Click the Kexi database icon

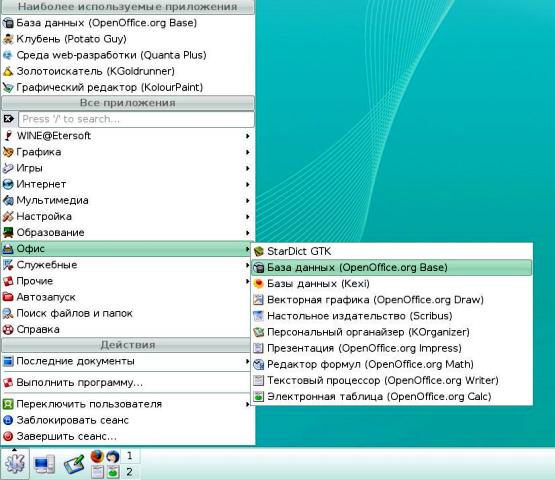[259, 284]
